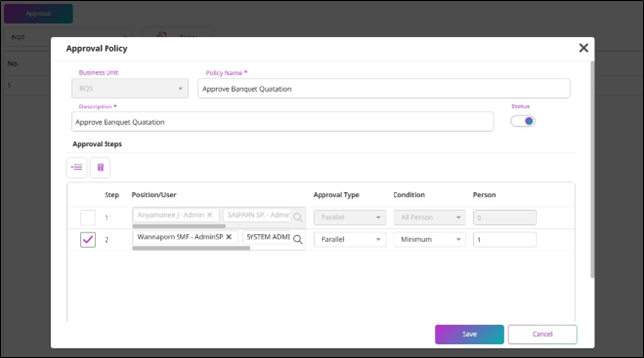Screen dimensions: 644x358
Task: Click the Person column header
Action: coord(484,195)
